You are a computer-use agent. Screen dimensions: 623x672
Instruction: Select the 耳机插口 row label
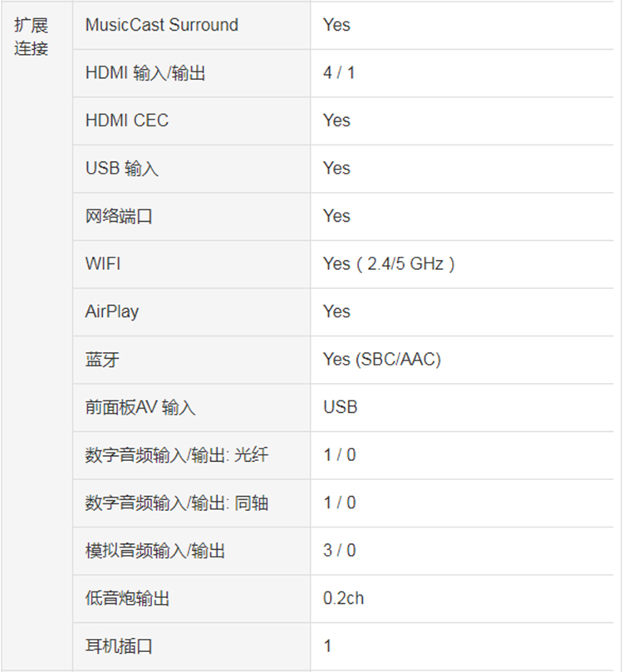tap(119, 646)
